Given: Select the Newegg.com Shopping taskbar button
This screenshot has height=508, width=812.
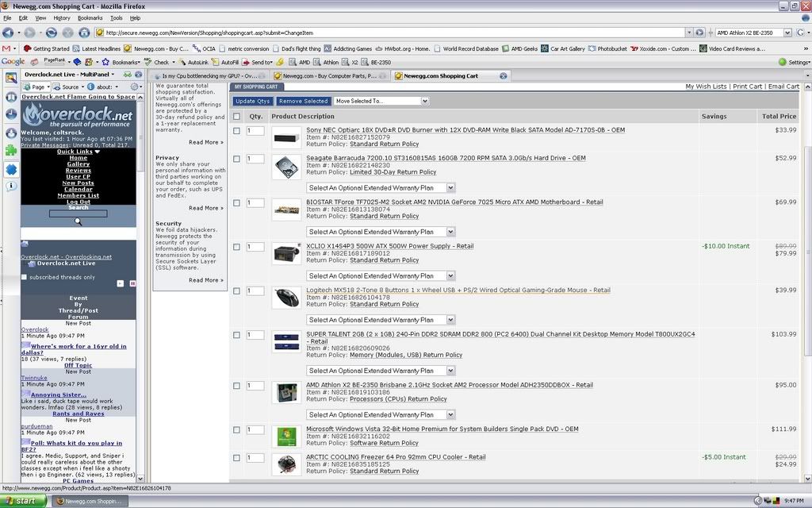Looking at the screenshot, I should tap(90, 502).
